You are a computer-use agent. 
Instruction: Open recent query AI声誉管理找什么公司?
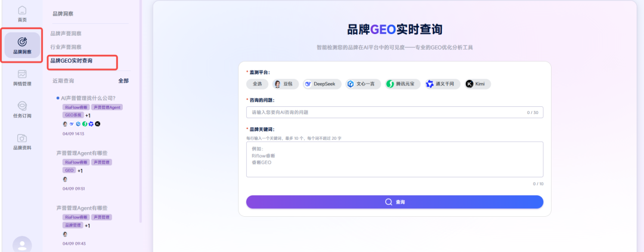[88, 98]
